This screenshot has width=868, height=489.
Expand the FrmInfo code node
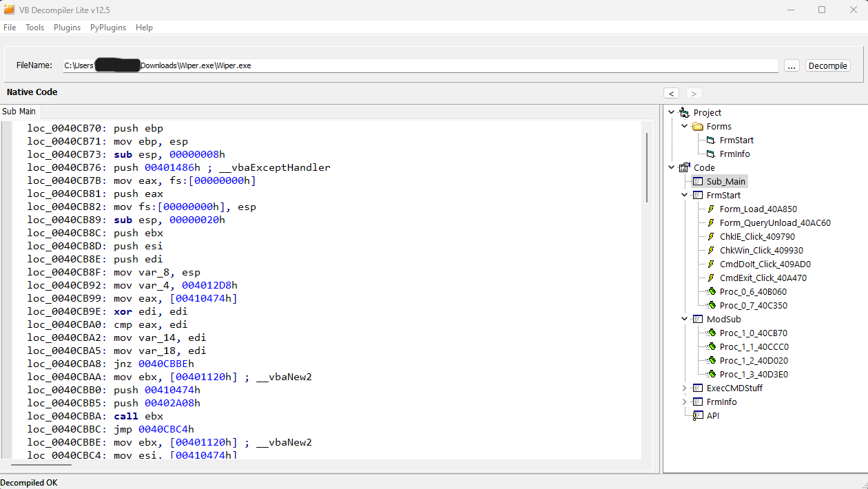coord(684,402)
